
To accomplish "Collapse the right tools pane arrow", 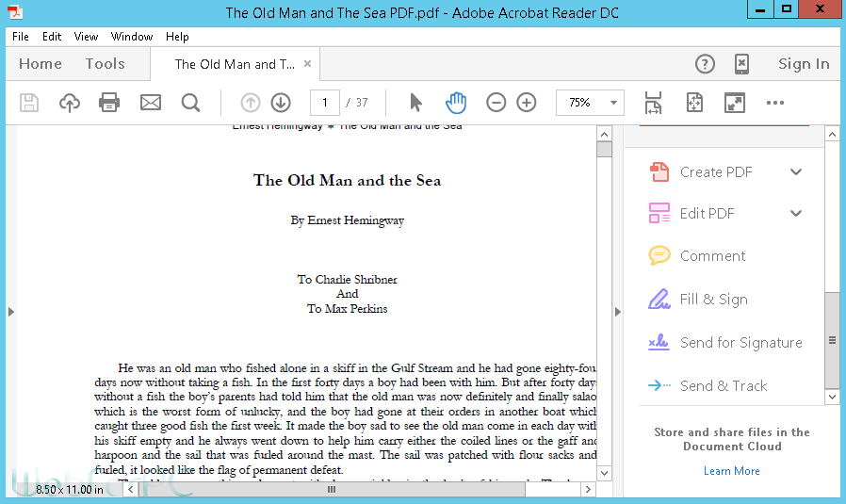I will click(618, 312).
